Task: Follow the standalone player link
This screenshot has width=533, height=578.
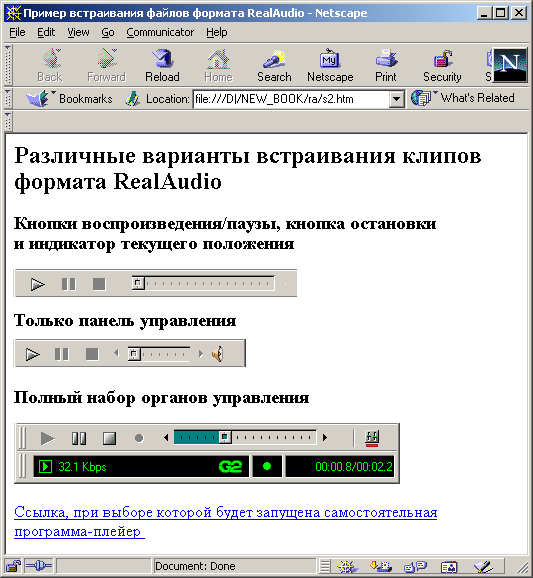Action: (226, 522)
